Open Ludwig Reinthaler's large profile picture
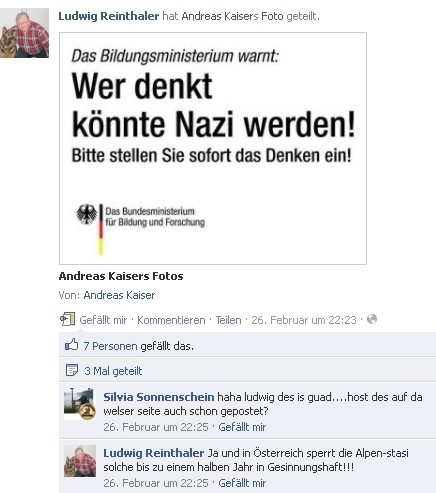The height and width of the screenshot is (493, 436). pyautogui.click(x=24, y=33)
